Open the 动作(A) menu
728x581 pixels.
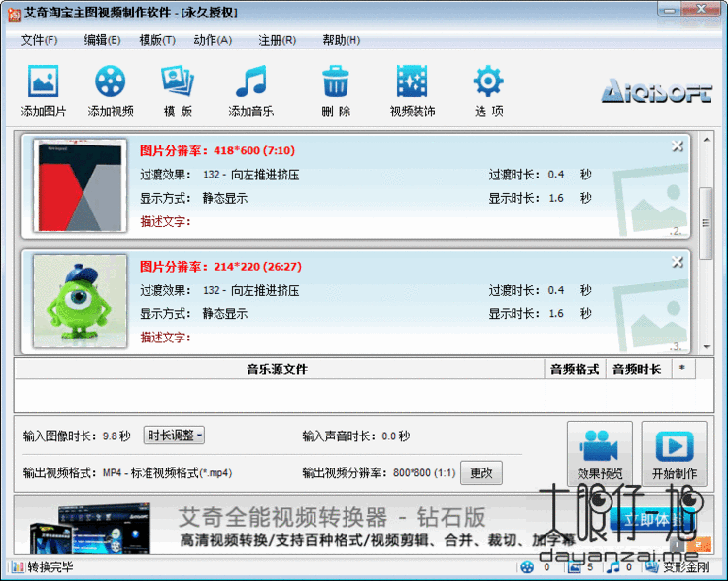pyautogui.click(x=213, y=40)
